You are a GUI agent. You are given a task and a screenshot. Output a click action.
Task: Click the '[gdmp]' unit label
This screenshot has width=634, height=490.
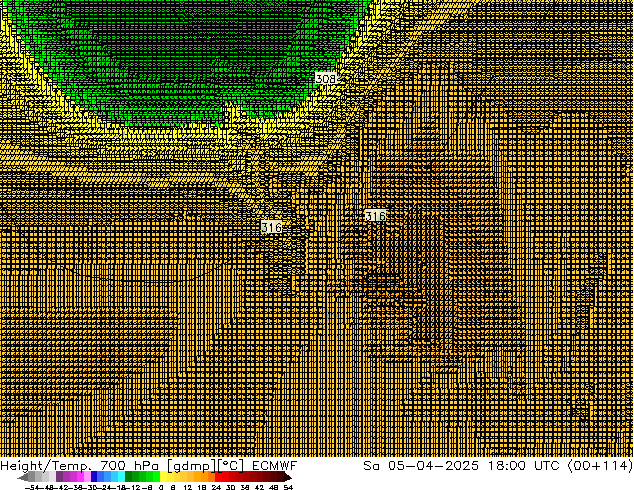(191, 466)
